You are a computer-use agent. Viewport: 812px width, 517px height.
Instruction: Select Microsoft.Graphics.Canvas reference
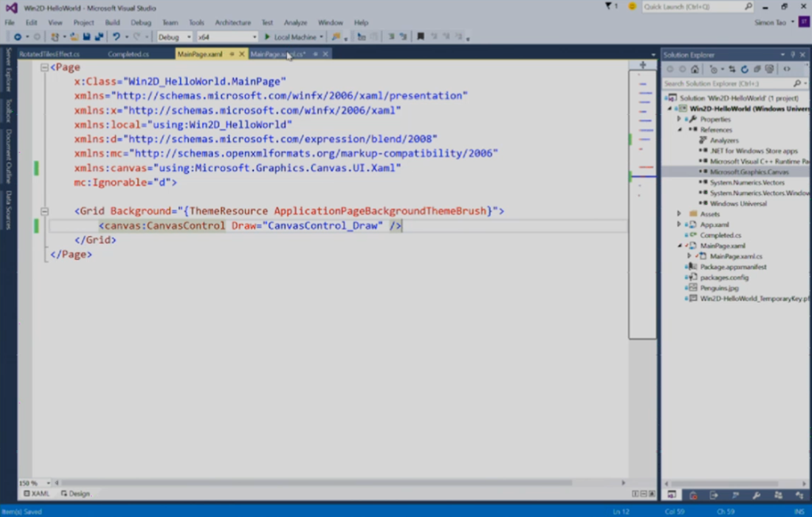coord(749,172)
